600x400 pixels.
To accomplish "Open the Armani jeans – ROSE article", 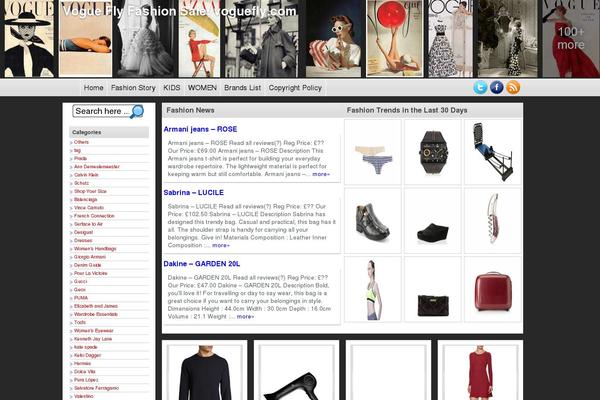I will tap(200, 129).
